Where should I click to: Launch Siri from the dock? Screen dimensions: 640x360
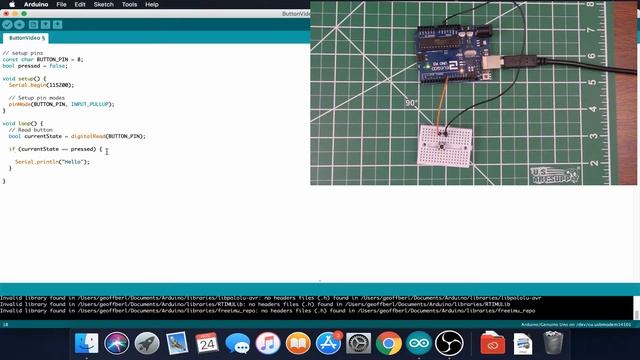(117, 343)
